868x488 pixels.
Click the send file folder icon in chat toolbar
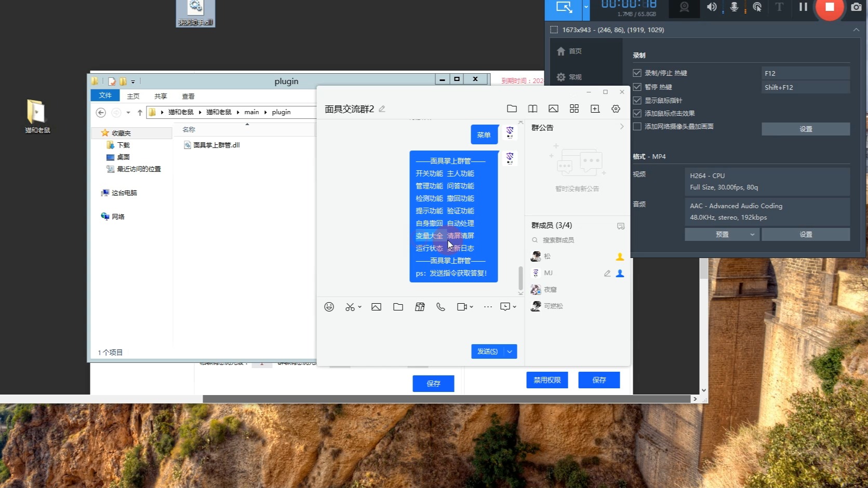398,307
